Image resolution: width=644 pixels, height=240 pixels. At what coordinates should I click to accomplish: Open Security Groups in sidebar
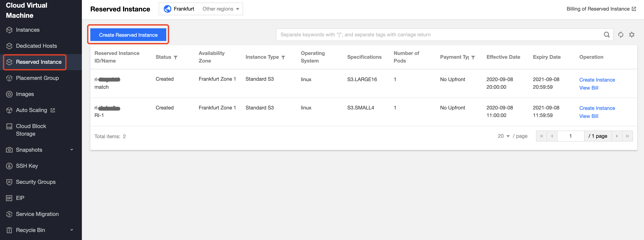tap(35, 182)
